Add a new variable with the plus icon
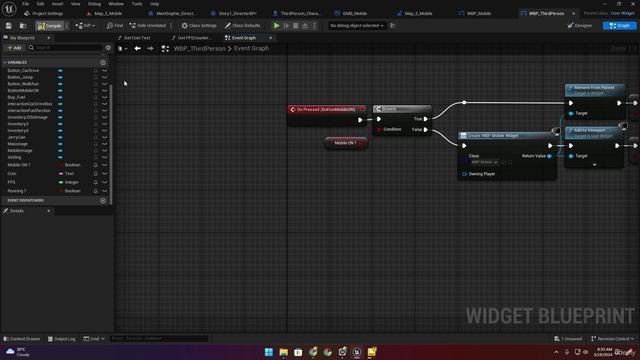Screen dimensions: 640x360 tap(103, 62)
